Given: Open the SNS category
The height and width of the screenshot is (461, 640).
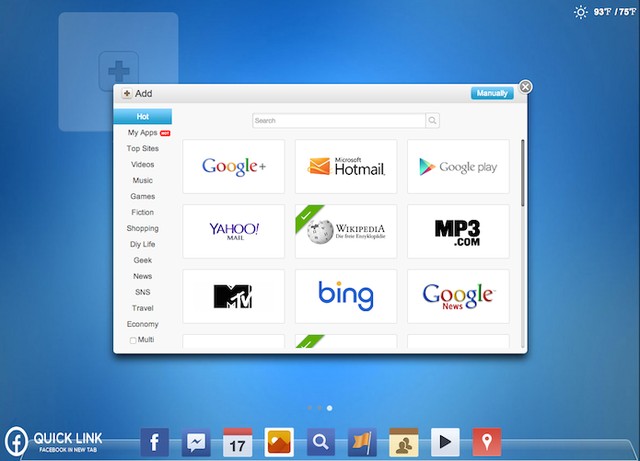Looking at the screenshot, I should pyautogui.click(x=142, y=292).
